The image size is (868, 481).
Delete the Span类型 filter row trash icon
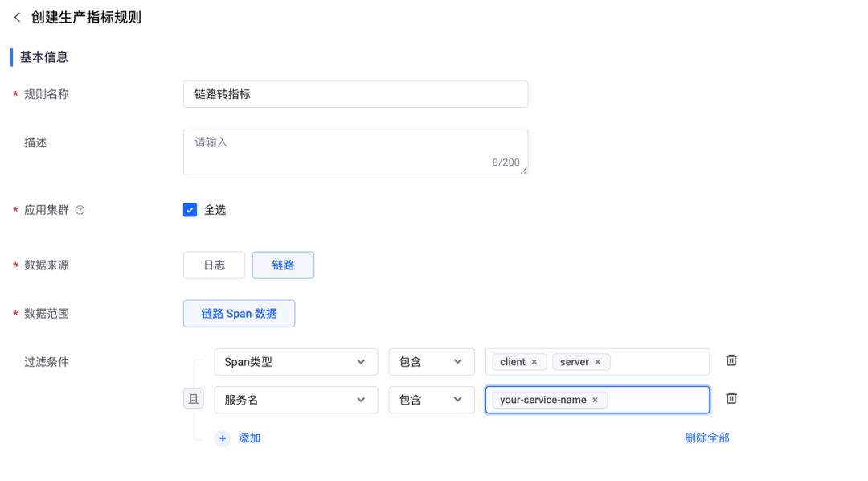click(x=731, y=360)
